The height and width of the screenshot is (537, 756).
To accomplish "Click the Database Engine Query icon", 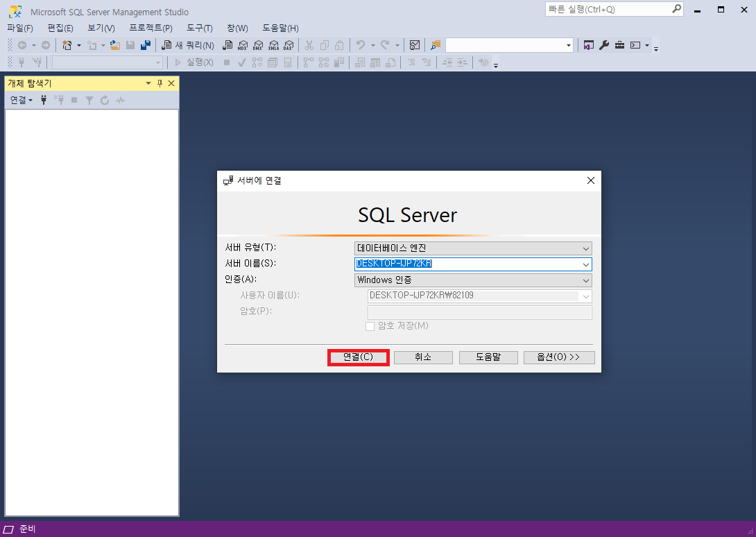I will [227, 45].
